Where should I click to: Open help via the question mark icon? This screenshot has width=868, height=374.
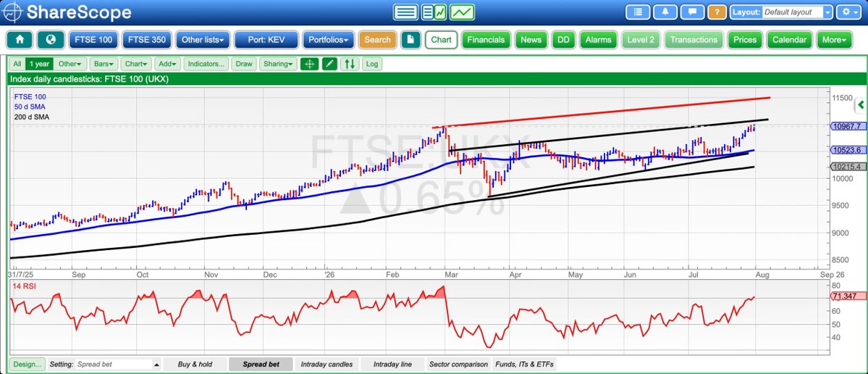click(717, 12)
